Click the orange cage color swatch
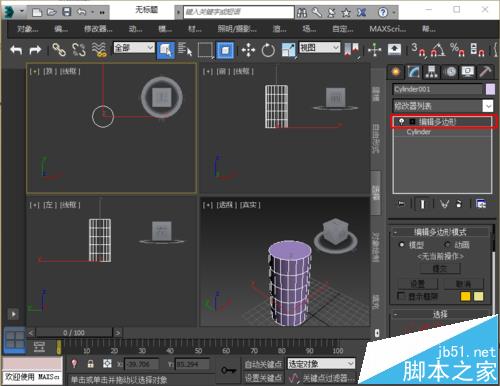 (465, 296)
